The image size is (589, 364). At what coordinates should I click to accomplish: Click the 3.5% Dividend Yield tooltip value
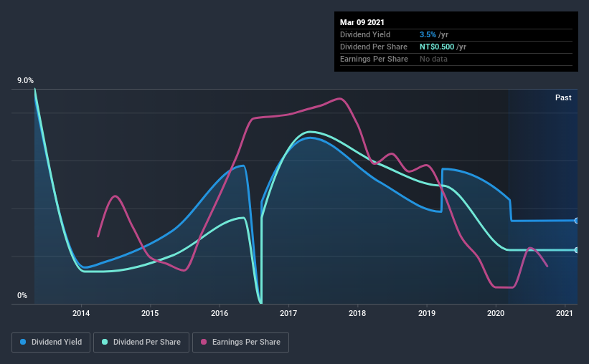[428, 34]
